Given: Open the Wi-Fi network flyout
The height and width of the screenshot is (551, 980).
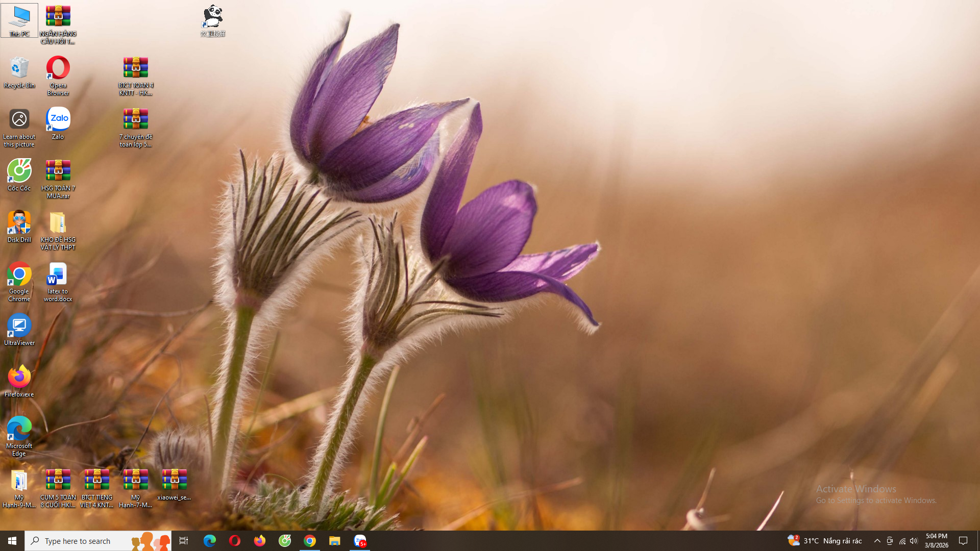Looking at the screenshot, I should (x=902, y=541).
